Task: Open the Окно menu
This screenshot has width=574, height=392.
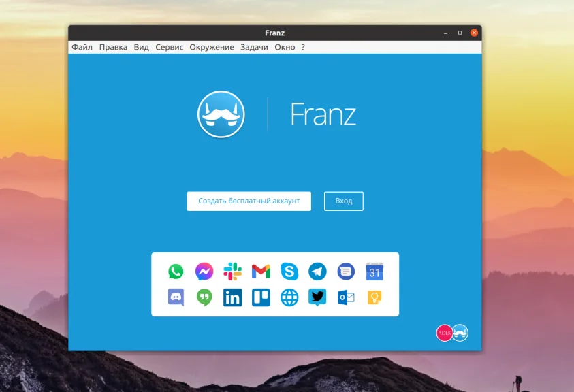Action: pos(285,47)
